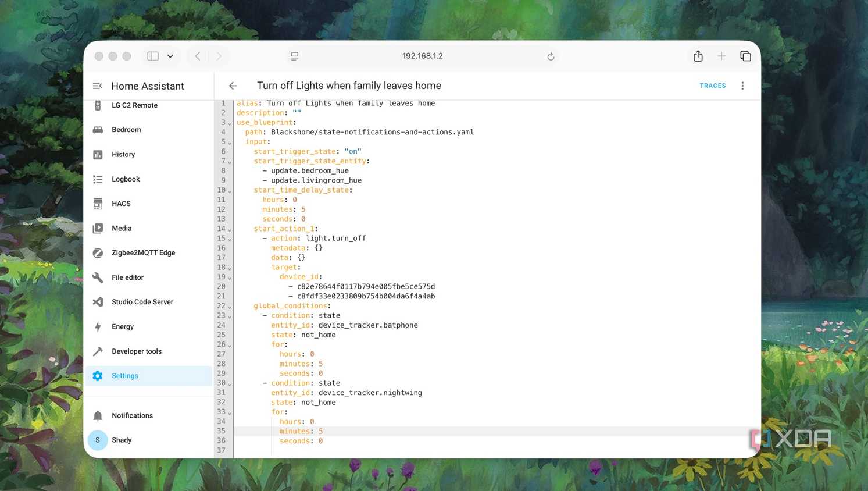Click the Shady user avatar
The width and height of the screenshot is (868, 491).
98,440
